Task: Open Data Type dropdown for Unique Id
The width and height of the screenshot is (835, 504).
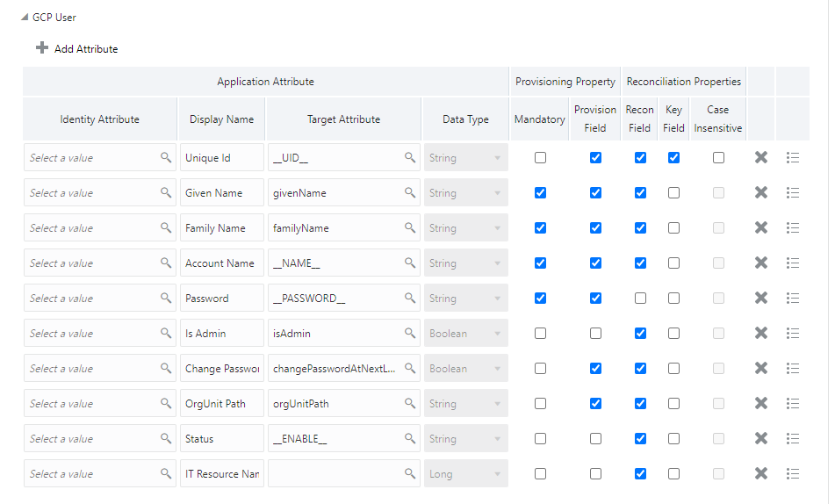Action: (466, 157)
